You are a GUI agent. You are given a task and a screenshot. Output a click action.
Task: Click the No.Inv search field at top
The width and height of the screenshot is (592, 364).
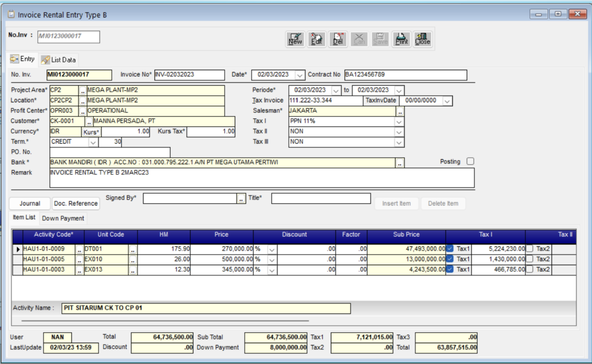tap(68, 37)
